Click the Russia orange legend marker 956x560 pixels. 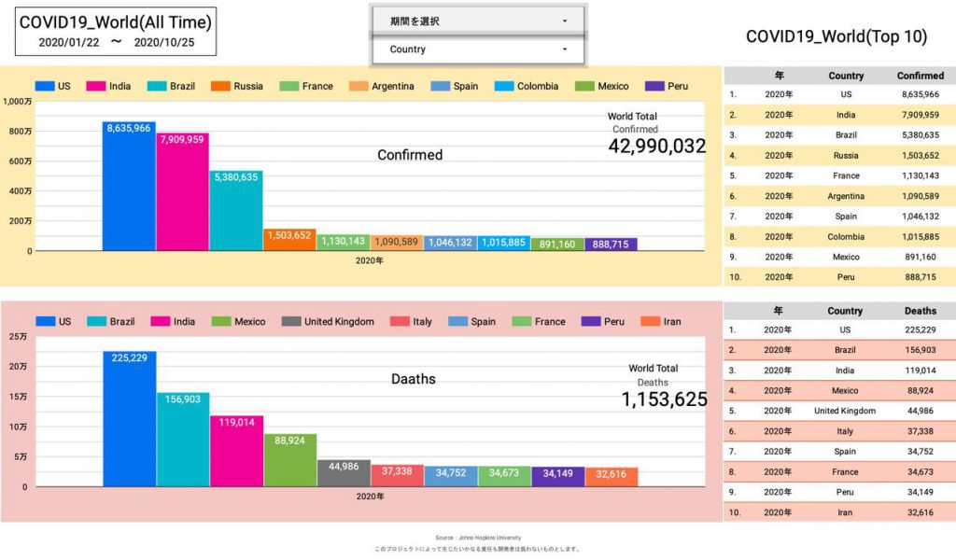[x=220, y=86]
